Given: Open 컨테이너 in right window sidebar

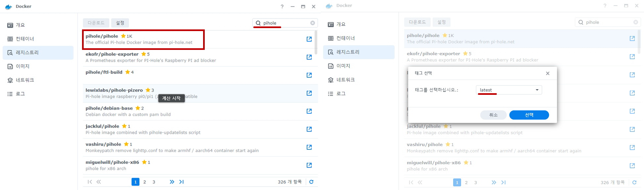Looking at the screenshot, I should pos(359,38).
